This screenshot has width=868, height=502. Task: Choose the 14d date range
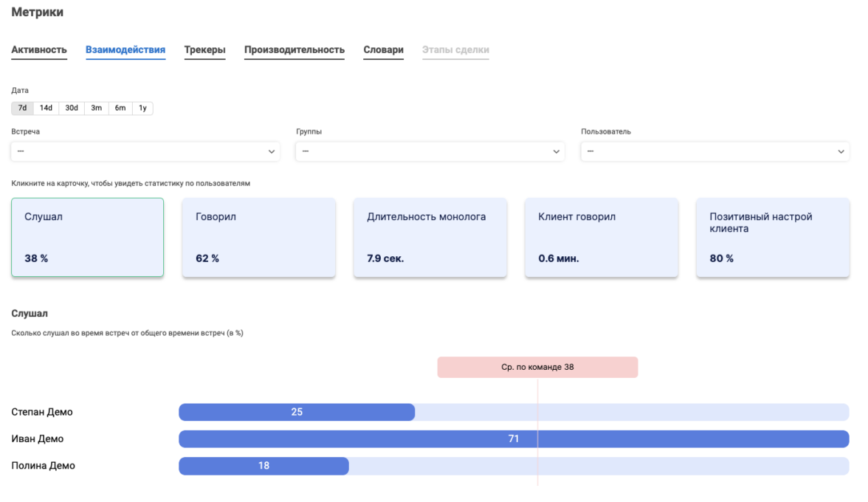pos(46,108)
